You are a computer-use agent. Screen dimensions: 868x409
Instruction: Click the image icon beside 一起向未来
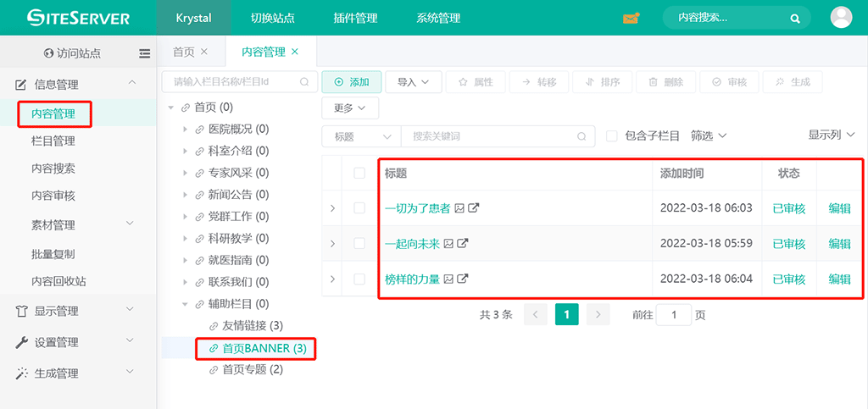448,244
